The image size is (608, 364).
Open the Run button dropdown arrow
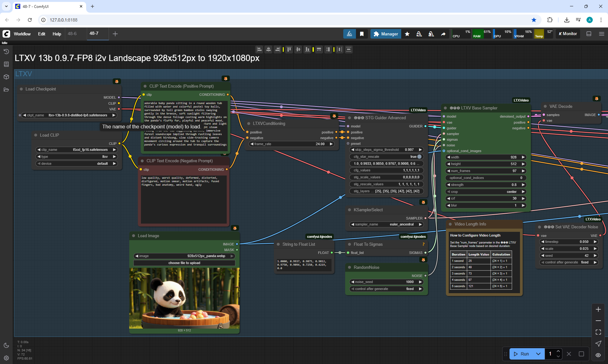(538, 354)
